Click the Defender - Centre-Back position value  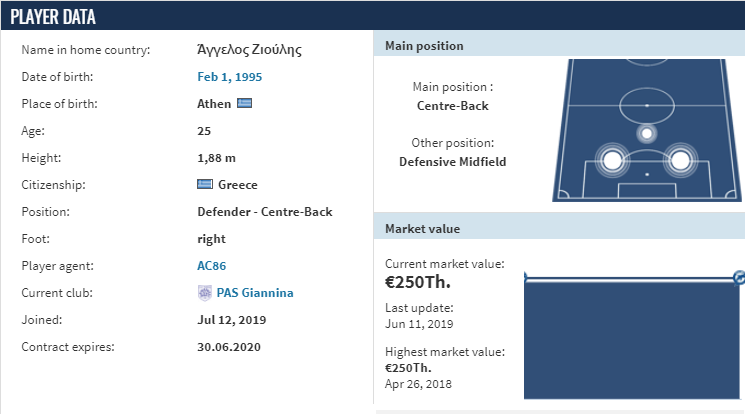tap(265, 212)
